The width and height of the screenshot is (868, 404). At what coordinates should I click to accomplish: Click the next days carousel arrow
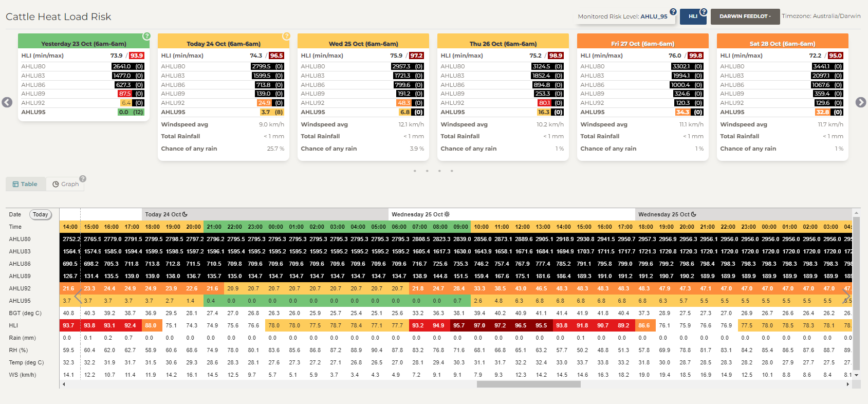pos(861,102)
